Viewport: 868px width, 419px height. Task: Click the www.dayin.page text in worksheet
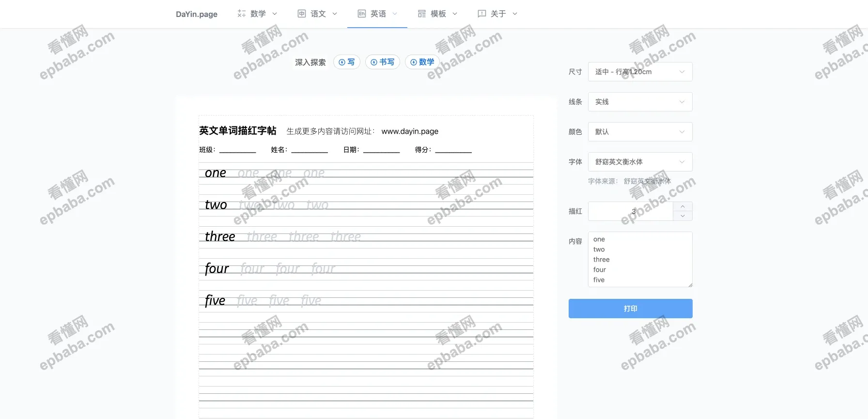[x=410, y=131]
